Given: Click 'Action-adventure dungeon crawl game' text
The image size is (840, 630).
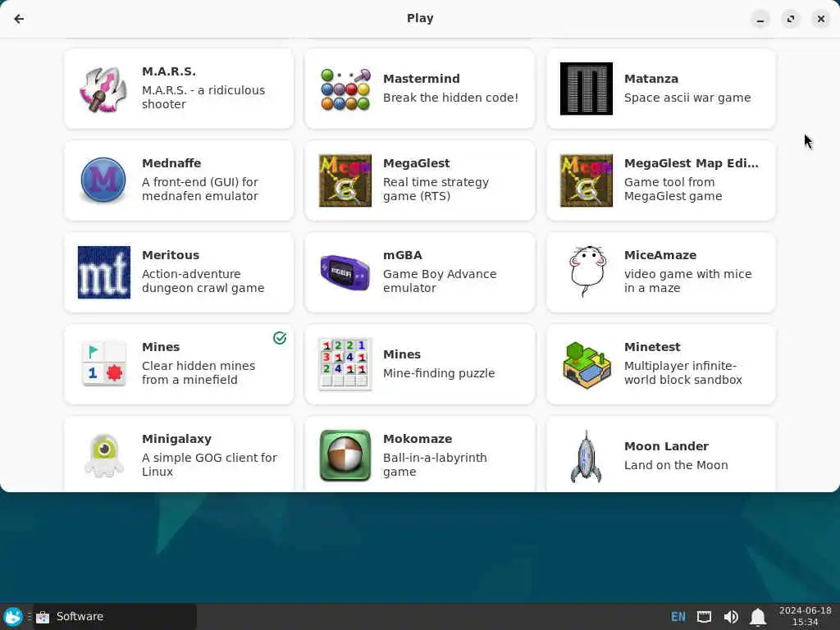Looking at the screenshot, I should point(203,281).
